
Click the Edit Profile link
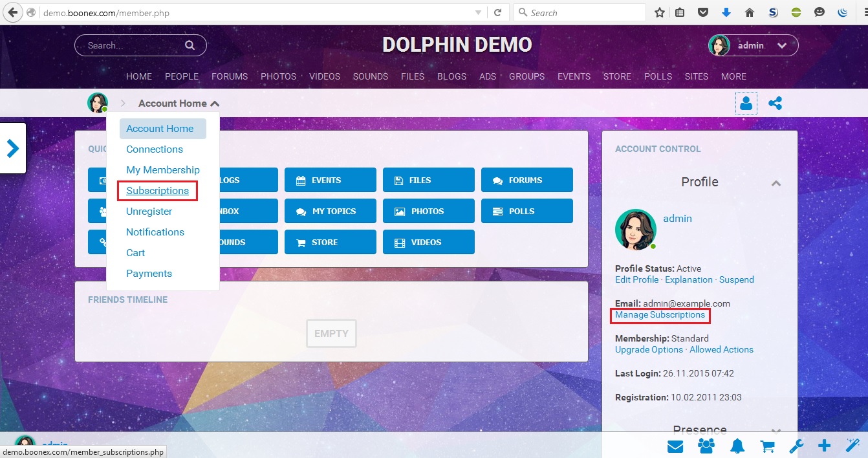tap(636, 280)
